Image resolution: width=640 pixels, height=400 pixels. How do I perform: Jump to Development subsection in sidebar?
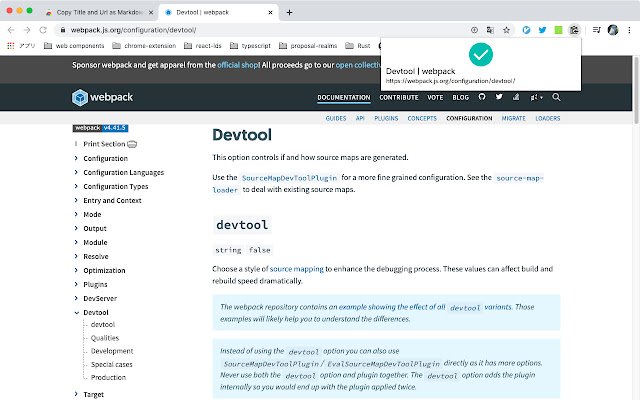[112, 351]
